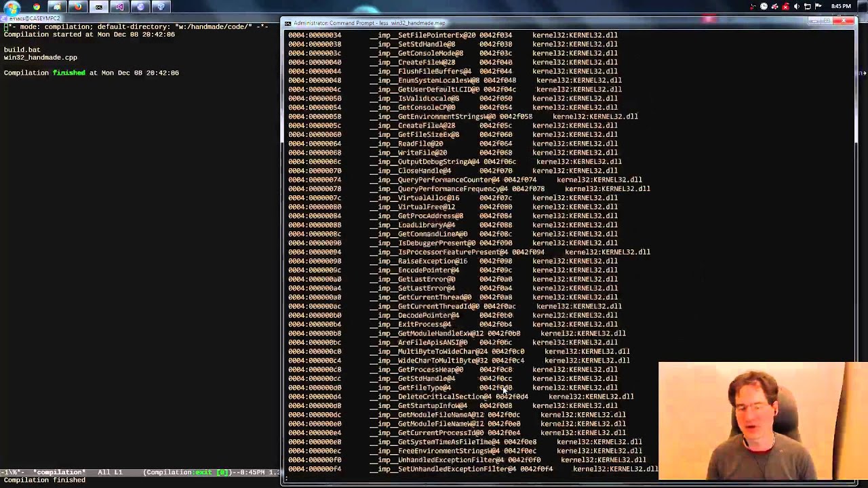The image size is (868, 488).
Task: Click the __imp__SetUnhandledExceptionFilter@4 entry
Action: pos(443,468)
